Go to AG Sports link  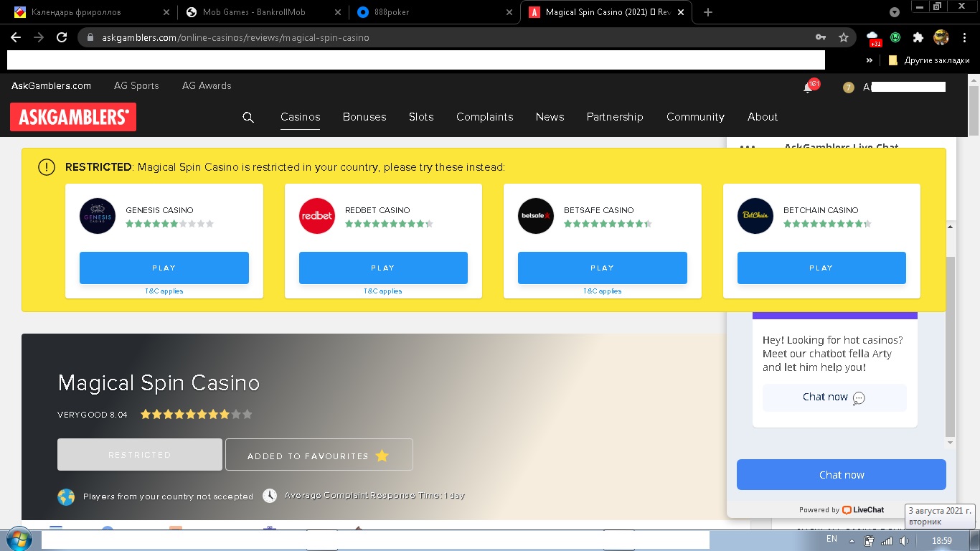[136, 85]
